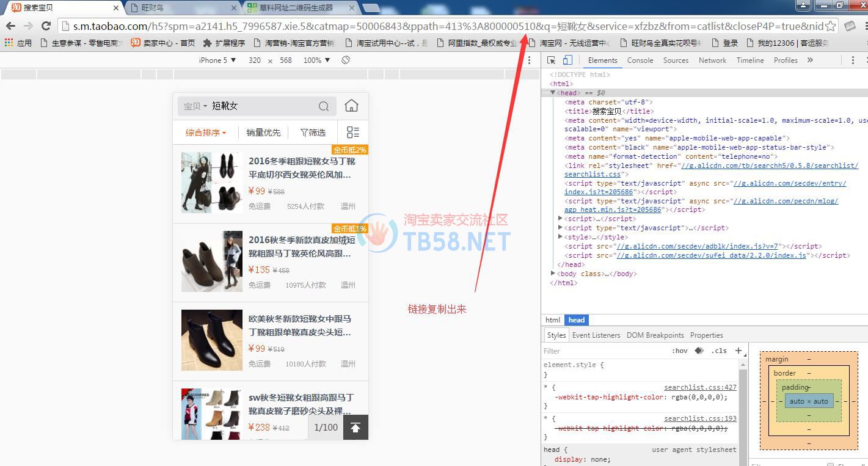
Task: Rotate the device screen orientation icon
Action: 346,60
